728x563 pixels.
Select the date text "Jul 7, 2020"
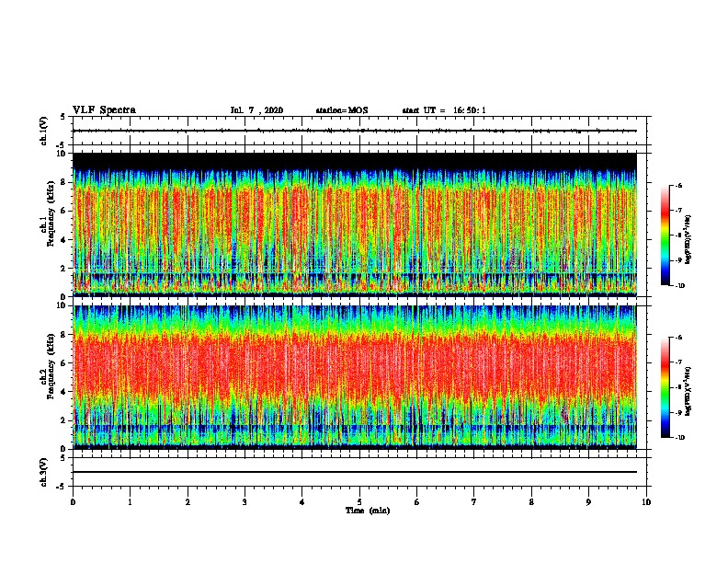(x=256, y=110)
